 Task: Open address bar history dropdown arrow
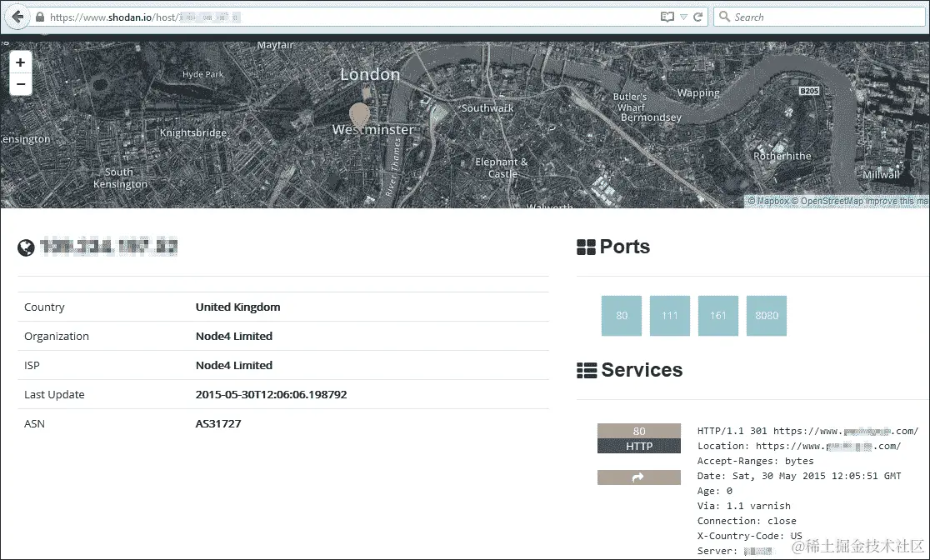point(683,17)
